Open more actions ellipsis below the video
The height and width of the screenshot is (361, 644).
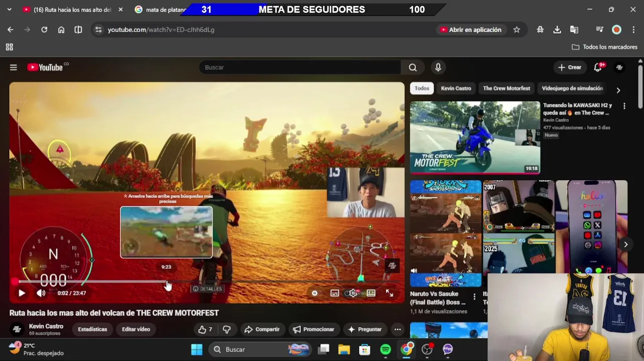coord(398,329)
